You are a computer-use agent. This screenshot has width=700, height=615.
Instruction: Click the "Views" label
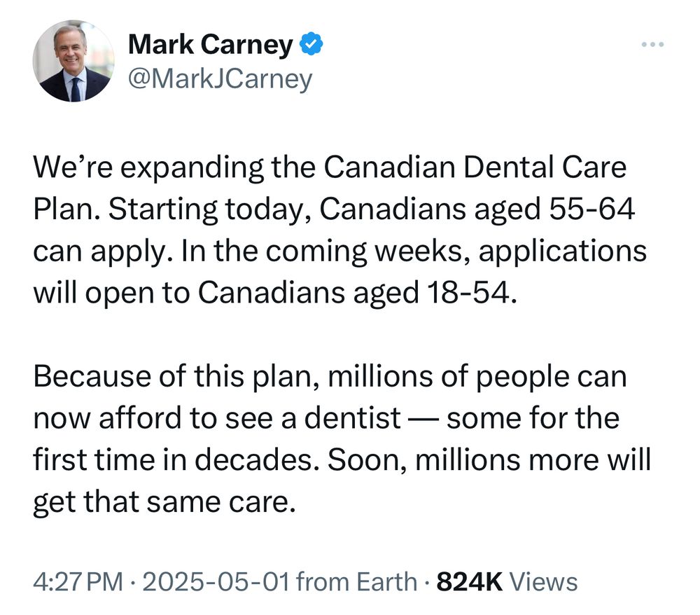[x=544, y=582]
